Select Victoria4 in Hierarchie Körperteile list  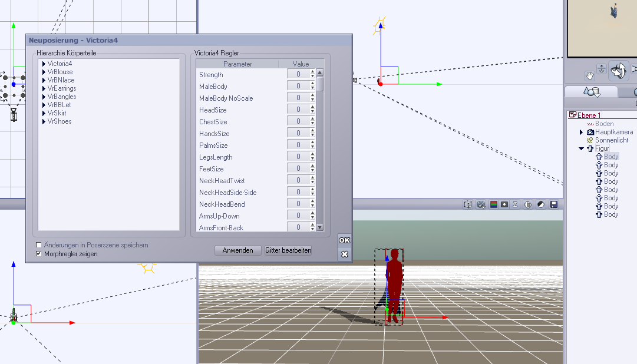pyautogui.click(x=60, y=64)
